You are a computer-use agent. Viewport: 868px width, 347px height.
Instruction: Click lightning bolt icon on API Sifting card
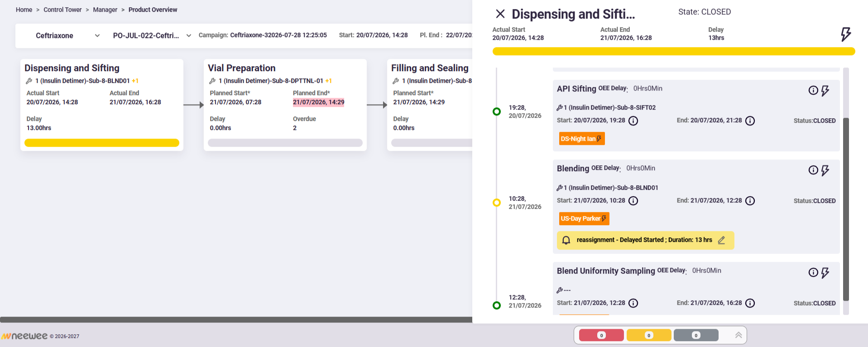point(825,91)
